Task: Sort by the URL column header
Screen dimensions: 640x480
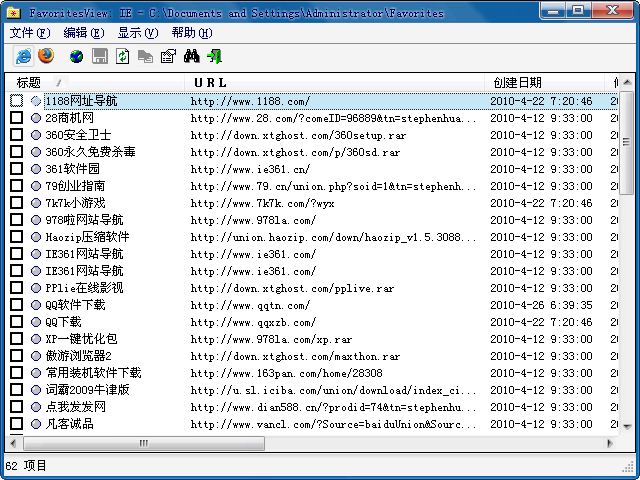Action: [210, 82]
